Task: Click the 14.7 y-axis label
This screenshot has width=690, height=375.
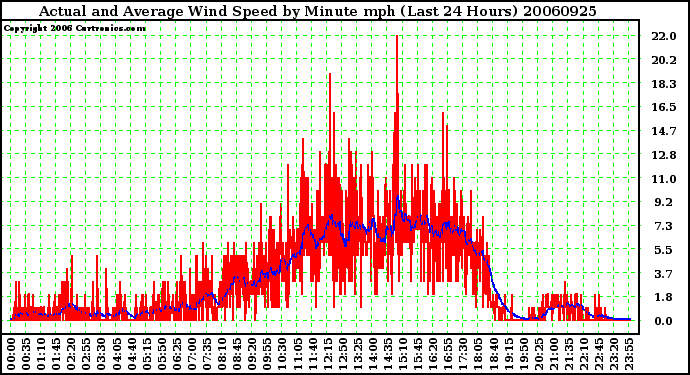Action: pos(663,131)
